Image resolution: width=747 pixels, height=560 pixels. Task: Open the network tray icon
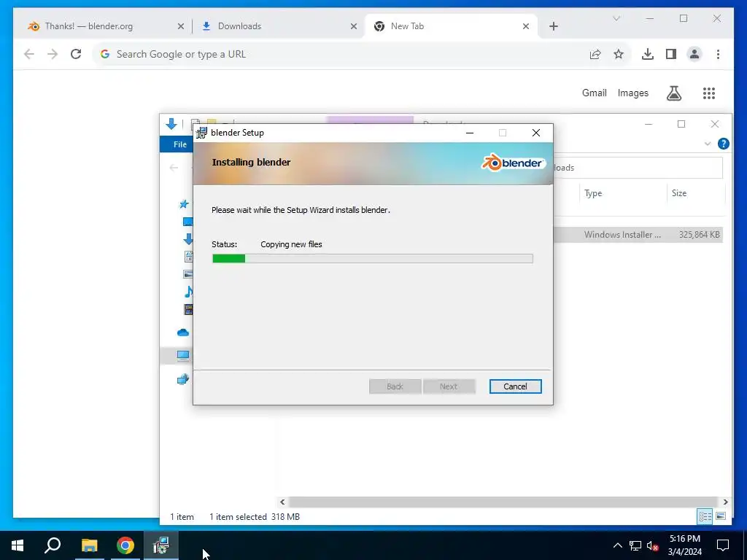(635, 545)
